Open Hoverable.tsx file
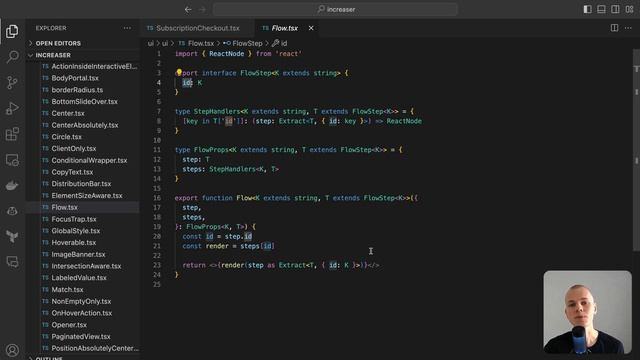This screenshot has height=360, width=640. [73, 243]
